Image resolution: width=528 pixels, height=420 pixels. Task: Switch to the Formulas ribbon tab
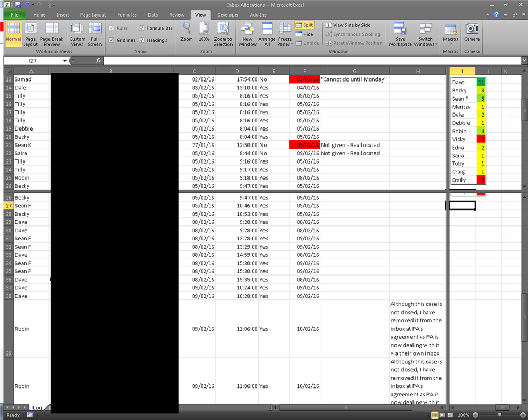point(127,15)
